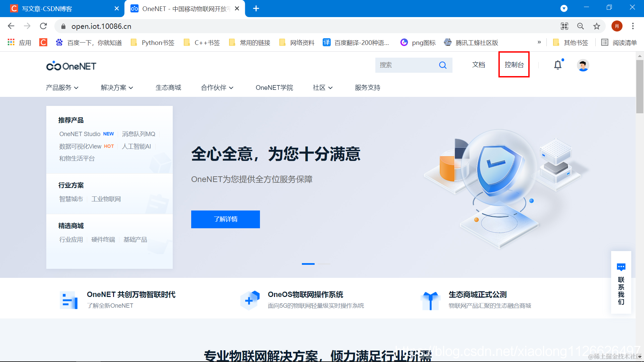Open the user avatar profile icon
644x362 pixels.
click(583, 65)
